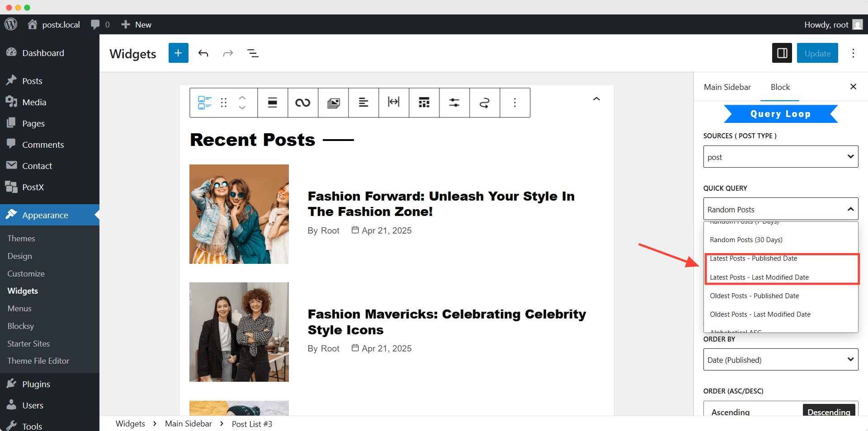Open the Posts menu
This screenshot has width=868, height=431.
tap(50, 81)
